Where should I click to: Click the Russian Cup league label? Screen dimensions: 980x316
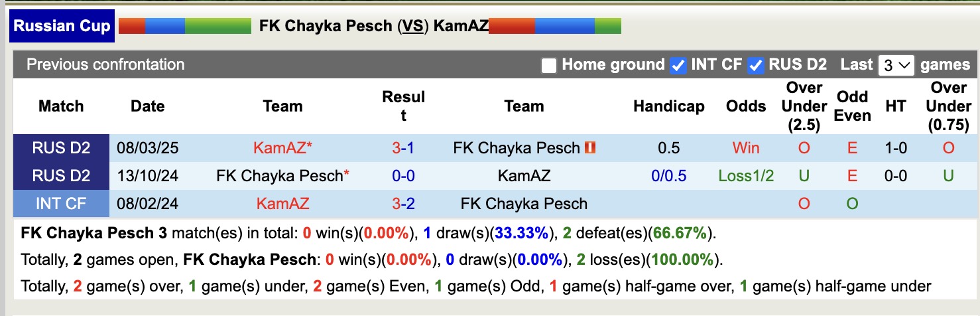coord(62,27)
